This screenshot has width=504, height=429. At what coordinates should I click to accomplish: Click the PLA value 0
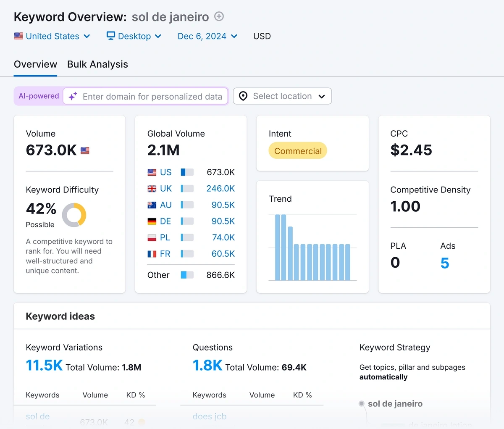click(x=395, y=263)
